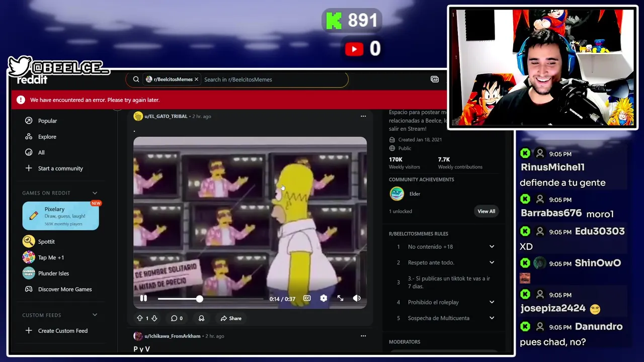Click the search magnifier icon
This screenshot has width=644, height=362.
[x=136, y=79]
